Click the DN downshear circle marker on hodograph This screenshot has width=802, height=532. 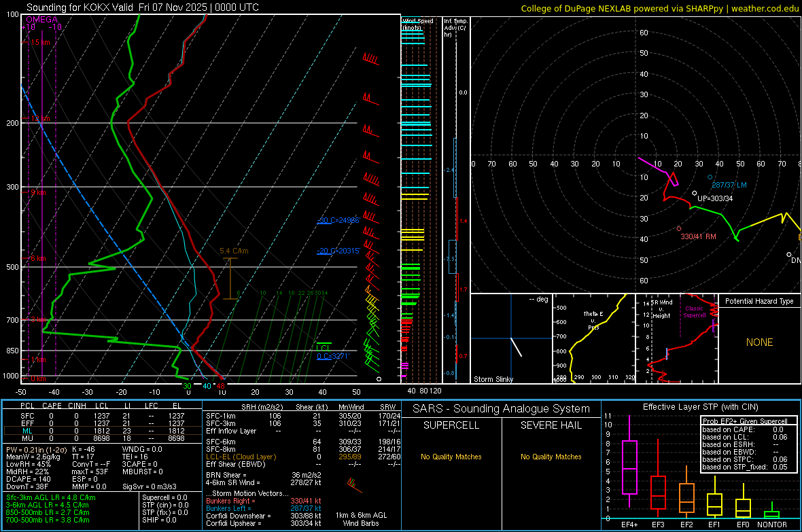788,254
